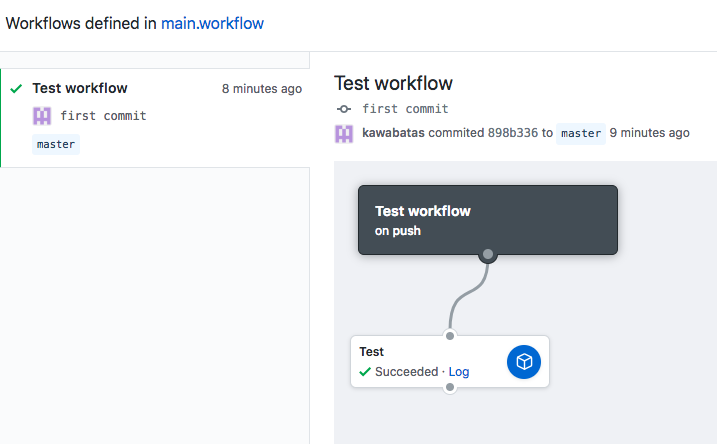The image size is (717, 444).
Task: Click the first commit message under the Test workflow heading
Action: pos(405,109)
